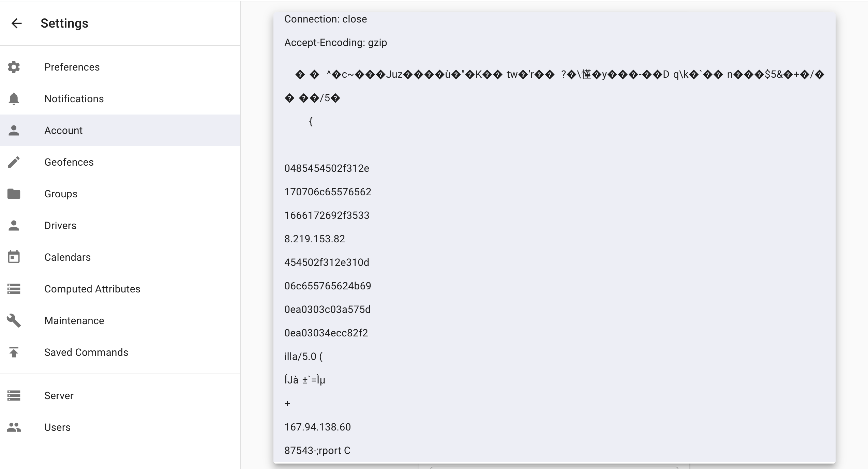Click the Users people icon

[14, 427]
